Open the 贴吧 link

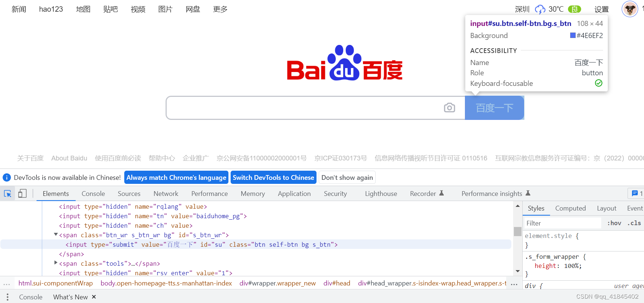click(x=110, y=9)
